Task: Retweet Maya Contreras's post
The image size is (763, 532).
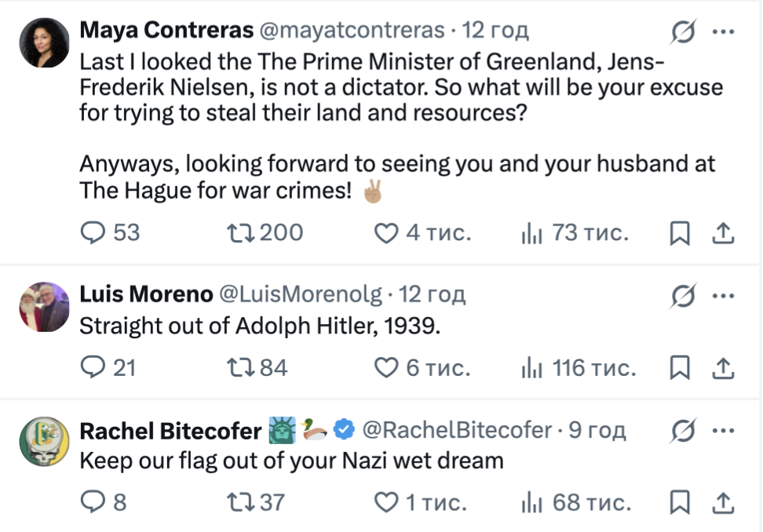Action: tap(236, 233)
